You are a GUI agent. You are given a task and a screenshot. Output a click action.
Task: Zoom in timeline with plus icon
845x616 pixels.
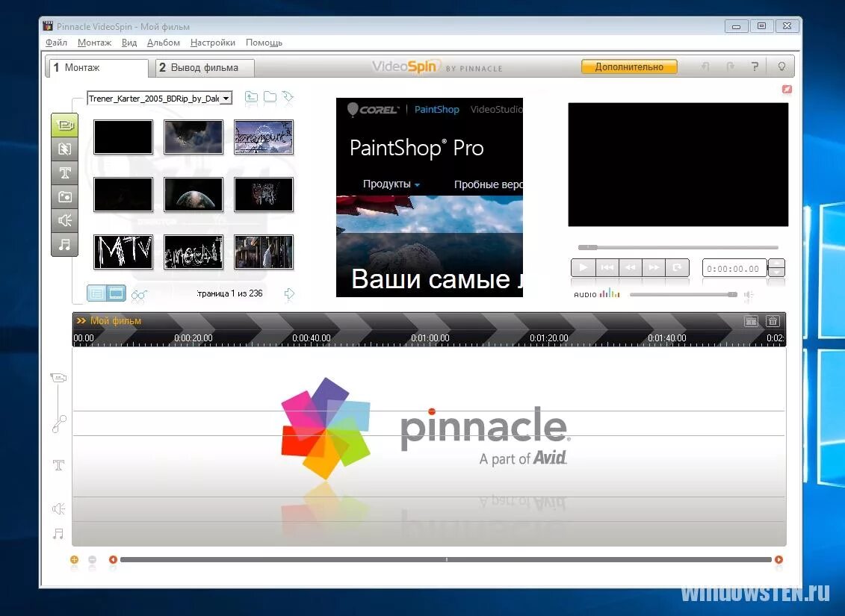coord(75,559)
